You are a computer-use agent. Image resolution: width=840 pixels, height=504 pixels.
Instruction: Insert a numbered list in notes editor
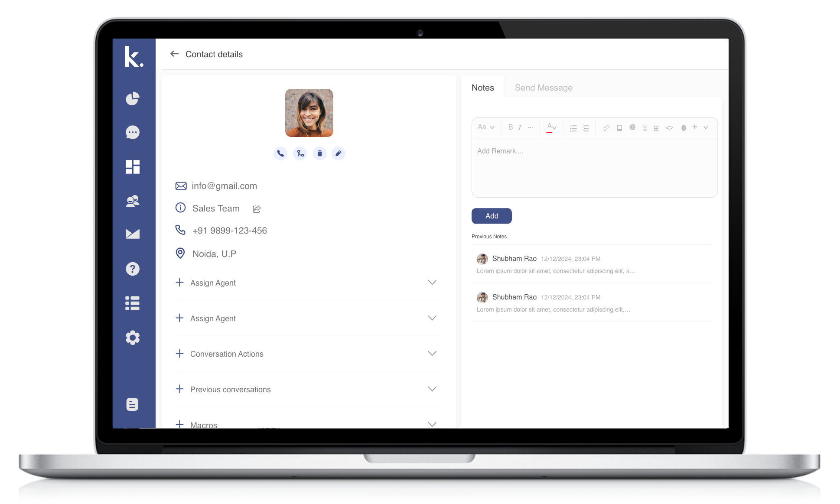coord(586,128)
